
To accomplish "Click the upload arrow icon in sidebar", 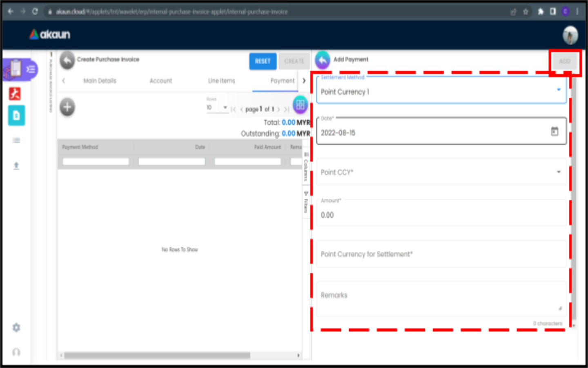I will pos(16,166).
